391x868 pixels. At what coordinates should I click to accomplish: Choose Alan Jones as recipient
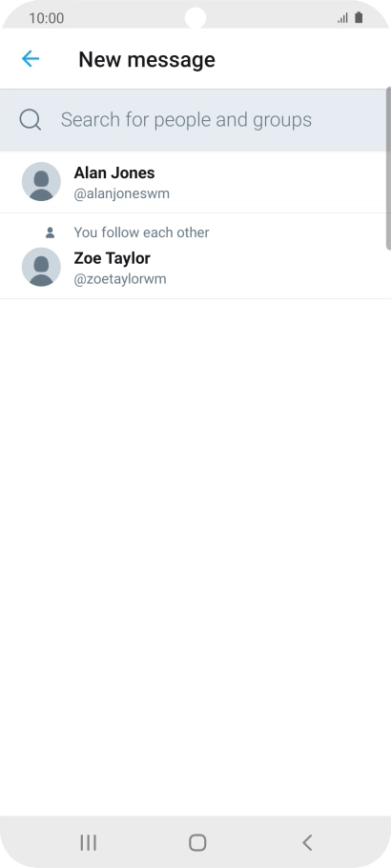[195, 182]
